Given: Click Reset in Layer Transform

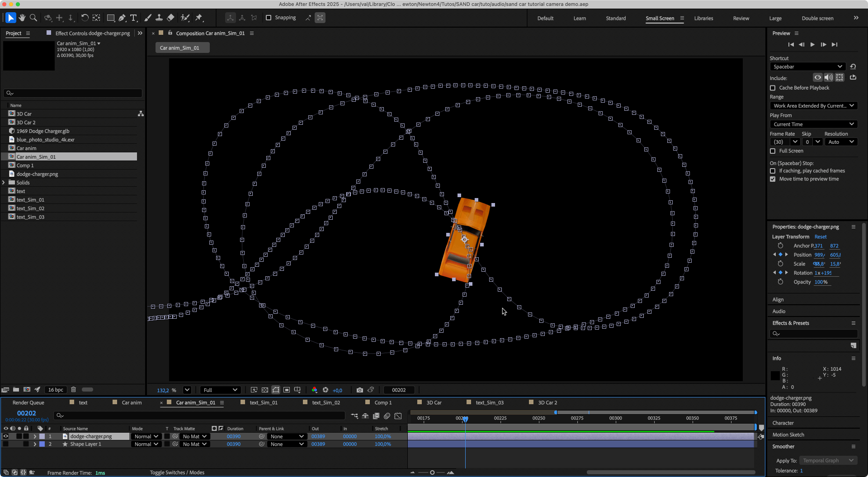Looking at the screenshot, I should (x=820, y=237).
